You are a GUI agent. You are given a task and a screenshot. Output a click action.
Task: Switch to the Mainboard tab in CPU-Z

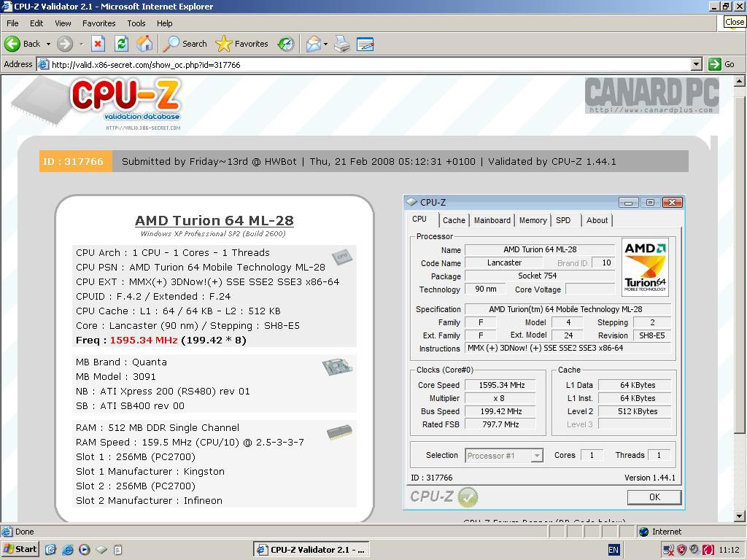(x=492, y=220)
